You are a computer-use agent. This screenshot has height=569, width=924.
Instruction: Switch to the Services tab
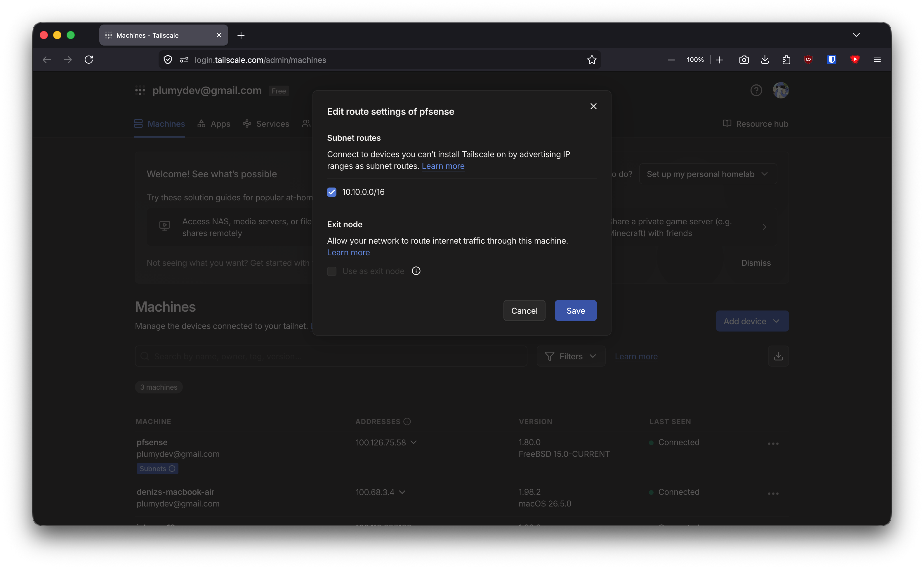tap(266, 124)
